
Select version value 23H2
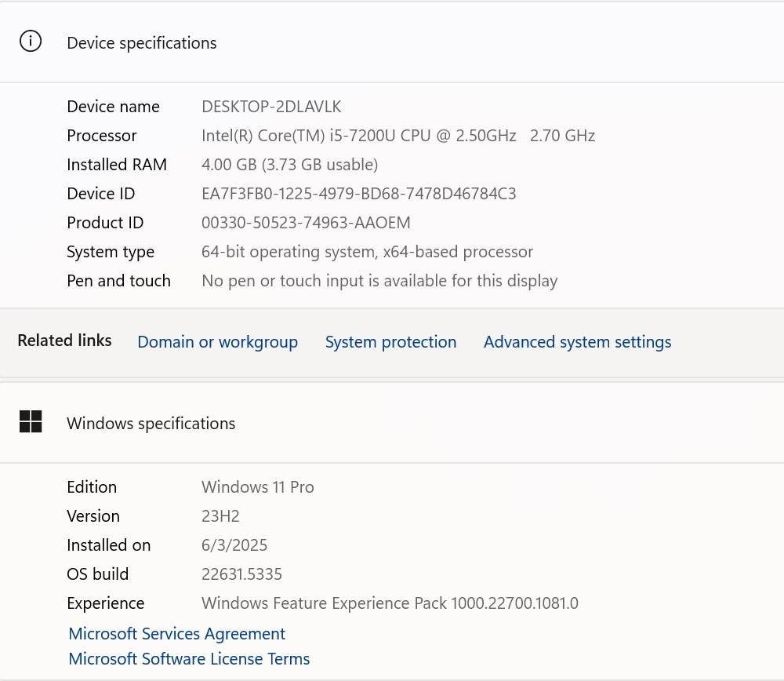pyautogui.click(x=220, y=516)
